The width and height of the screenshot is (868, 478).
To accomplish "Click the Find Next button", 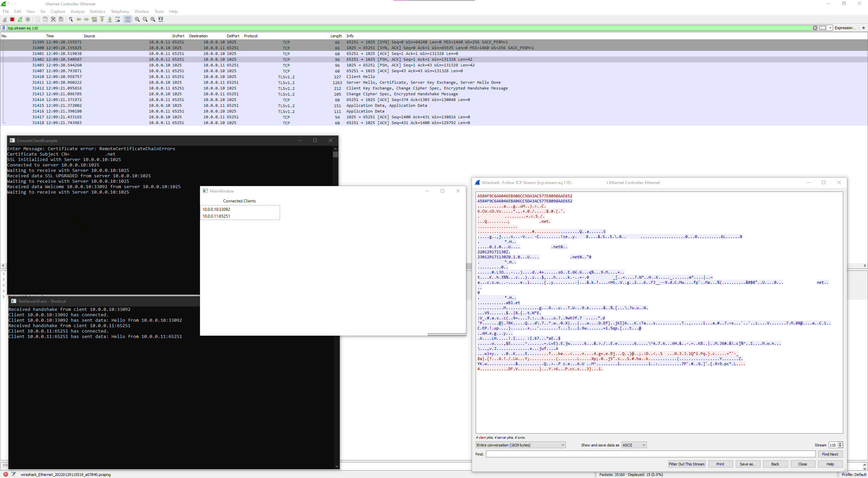I will pos(830,454).
